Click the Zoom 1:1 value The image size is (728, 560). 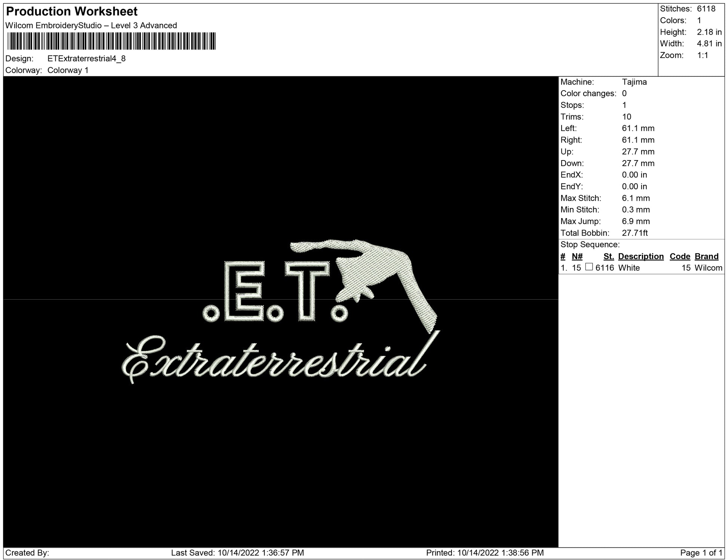[702, 55]
